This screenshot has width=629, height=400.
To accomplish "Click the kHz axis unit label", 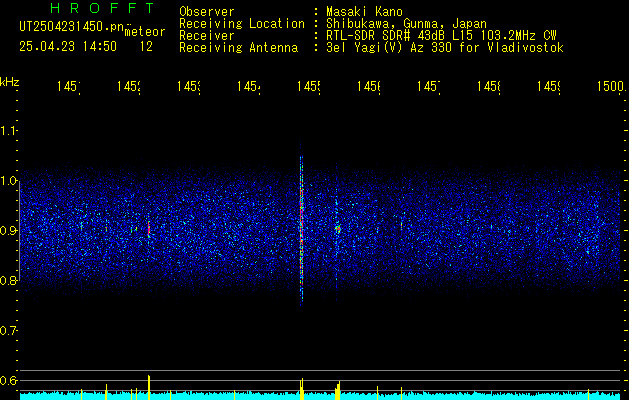I will point(9,82).
